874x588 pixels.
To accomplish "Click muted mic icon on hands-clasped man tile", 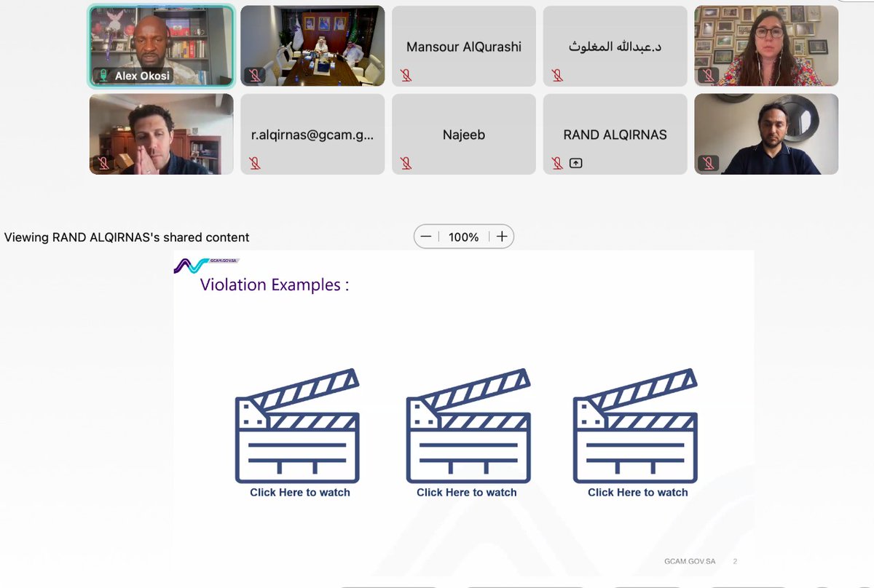I will [x=103, y=163].
